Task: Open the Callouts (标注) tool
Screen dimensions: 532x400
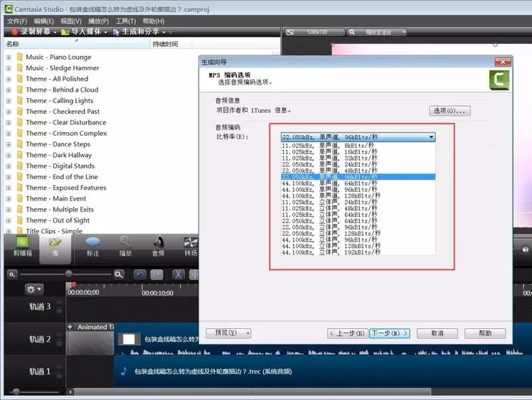Action: click(x=92, y=246)
